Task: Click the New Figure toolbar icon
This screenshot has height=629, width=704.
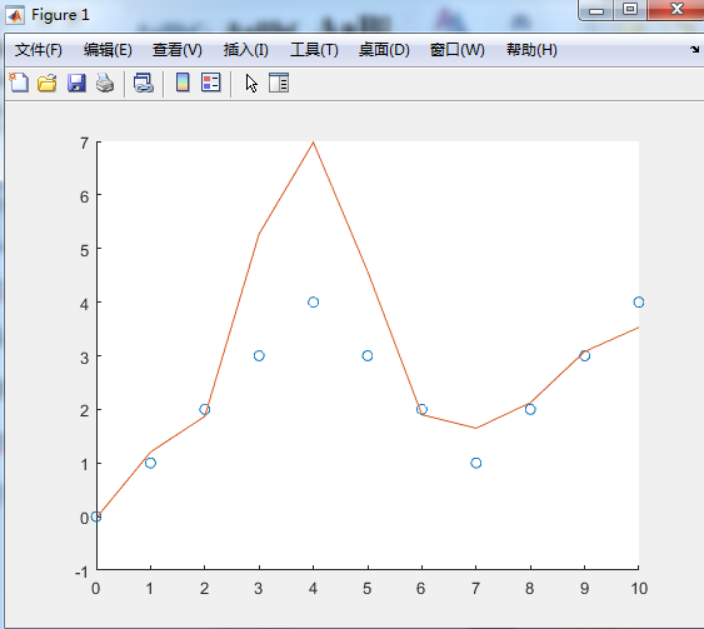Action: (x=19, y=83)
